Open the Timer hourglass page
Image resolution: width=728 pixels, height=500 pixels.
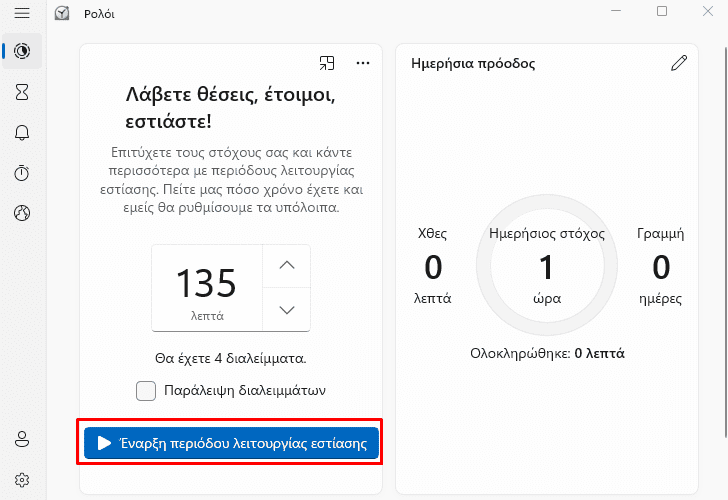click(22, 92)
